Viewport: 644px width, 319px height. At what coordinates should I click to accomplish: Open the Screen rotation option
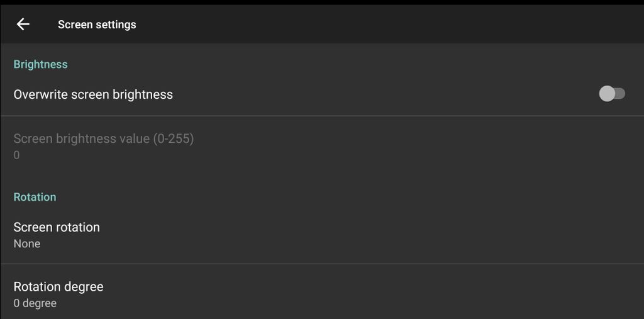click(322, 235)
